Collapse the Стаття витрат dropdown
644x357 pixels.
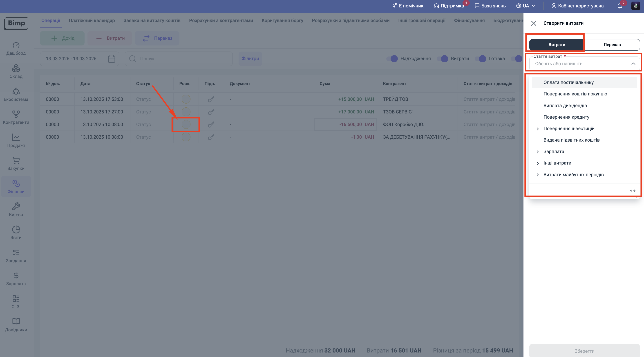[x=633, y=64]
